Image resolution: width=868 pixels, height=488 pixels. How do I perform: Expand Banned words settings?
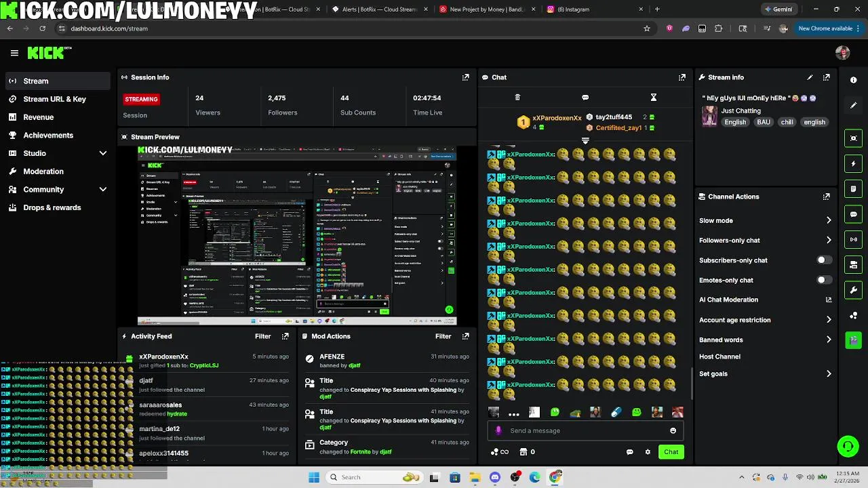pyautogui.click(x=828, y=340)
